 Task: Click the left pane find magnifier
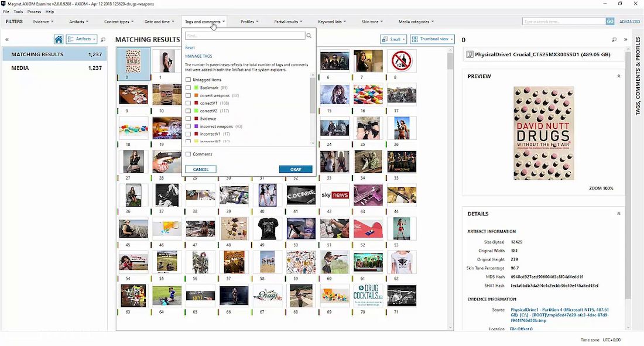coord(103,40)
